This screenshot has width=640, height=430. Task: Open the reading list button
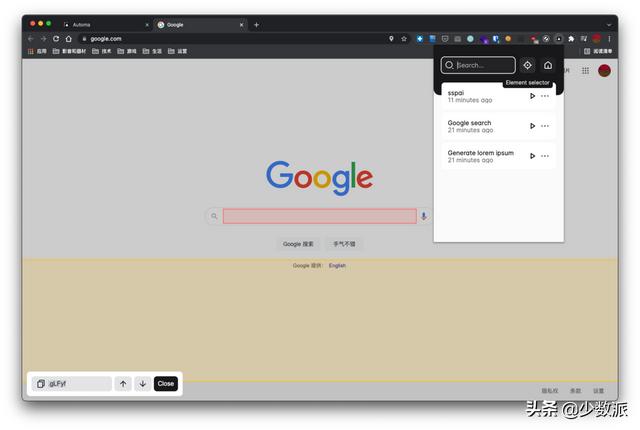598,51
